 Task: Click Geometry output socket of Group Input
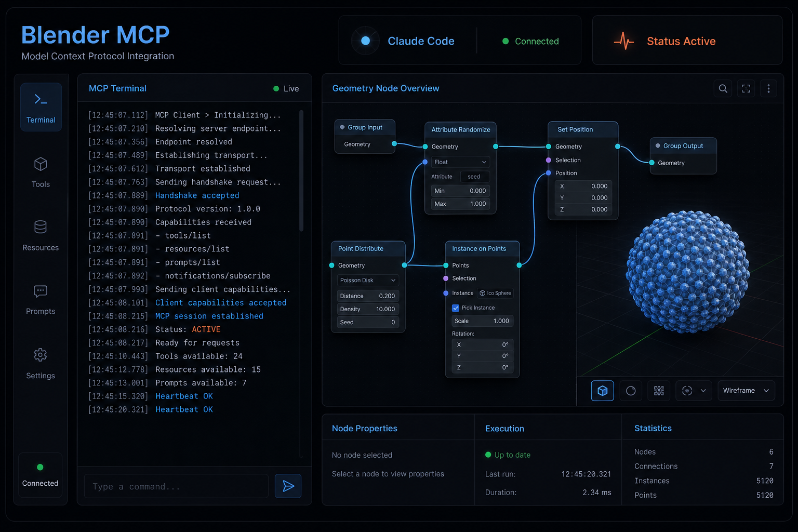394,144
